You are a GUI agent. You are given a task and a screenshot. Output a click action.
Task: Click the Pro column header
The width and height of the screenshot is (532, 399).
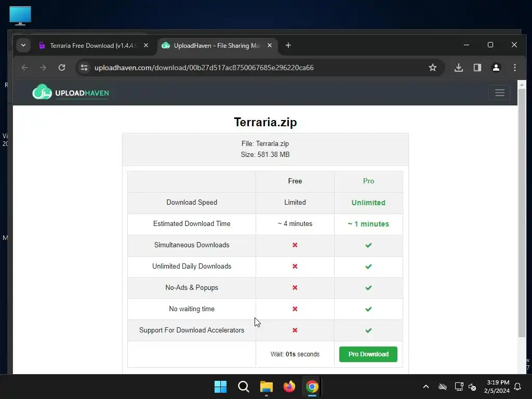[x=368, y=181]
